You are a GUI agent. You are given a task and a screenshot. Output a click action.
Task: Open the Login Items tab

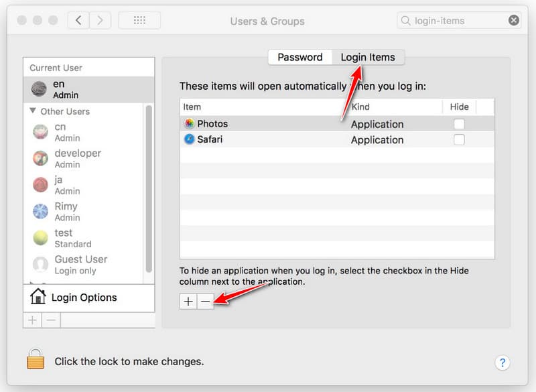tap(368, 57)
